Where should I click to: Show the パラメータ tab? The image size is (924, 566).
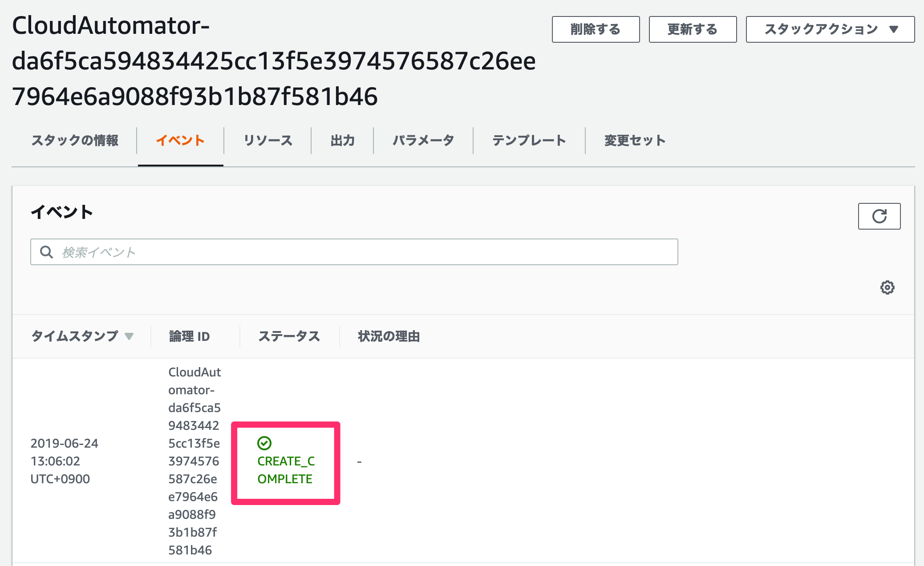pyautogui.click(x=423, y=141)
